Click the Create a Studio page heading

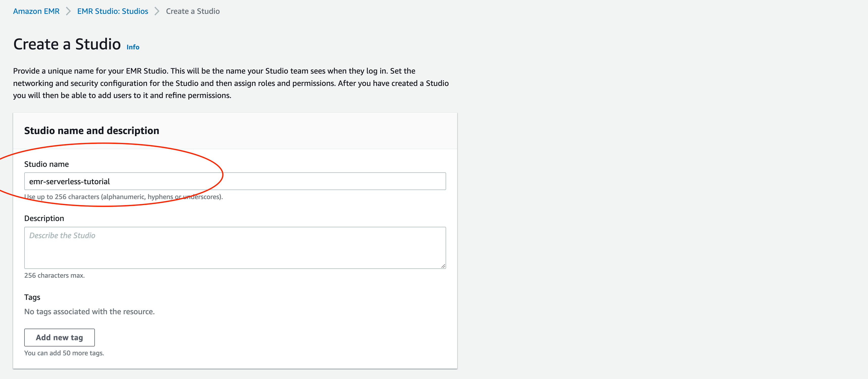pos(67,44)
